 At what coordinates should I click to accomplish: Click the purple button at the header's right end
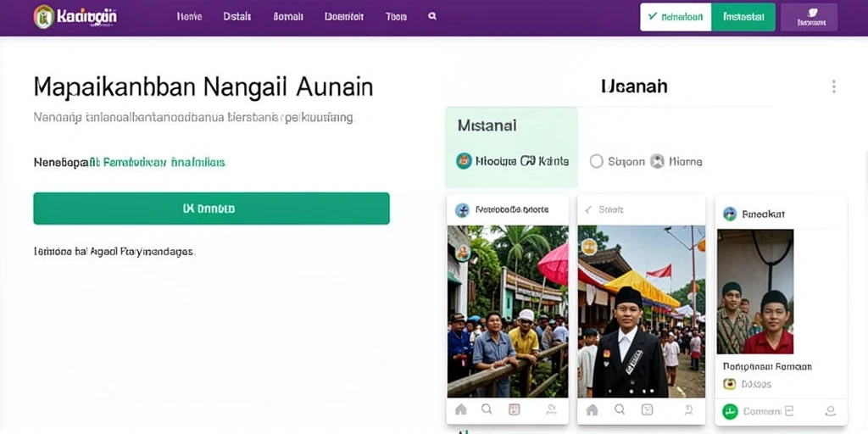[x=809, y=17]
